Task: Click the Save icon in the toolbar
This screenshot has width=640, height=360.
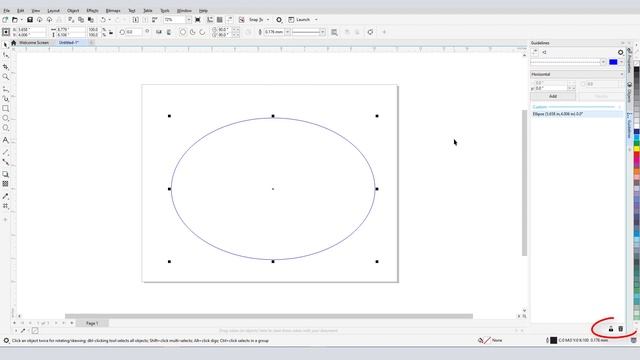Action: click(x=30, y=20)
